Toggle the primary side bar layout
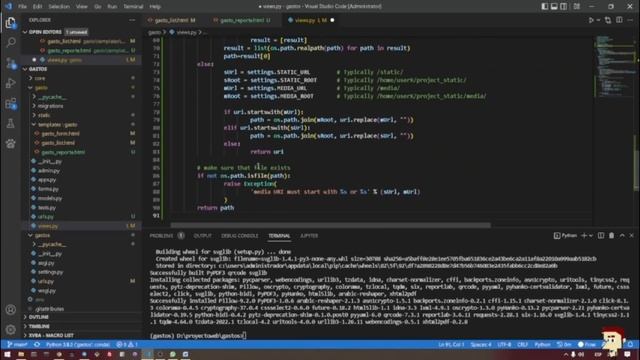Viewport: 640px width, 360px height. tap(545, 7)
